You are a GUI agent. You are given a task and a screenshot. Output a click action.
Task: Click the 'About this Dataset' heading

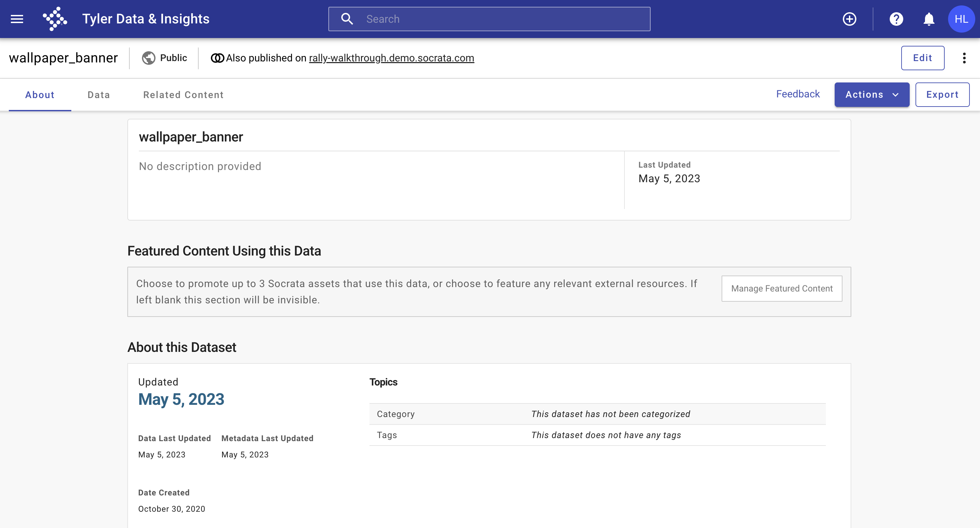click(x=182, y=347)
